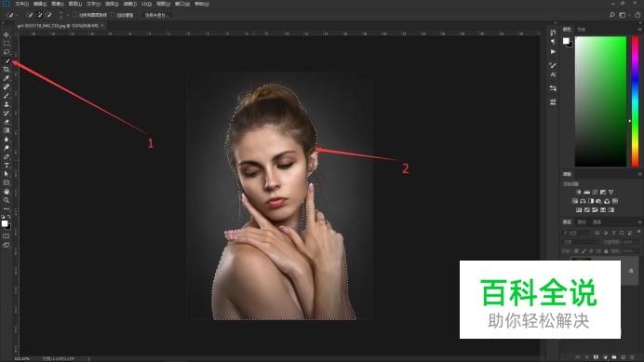Image resolution: width=644 pixels, height=362 pixels.
Task: Choose New Selection mode in options bar
Action: click(x=30, y=15)
